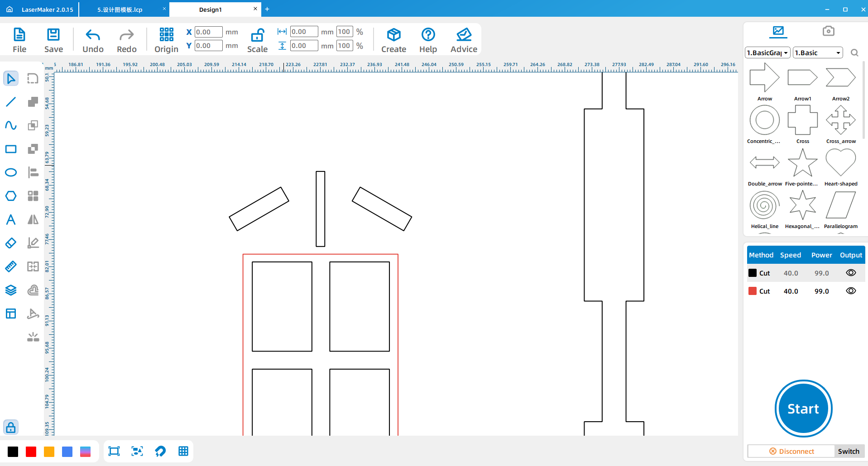Toggle the Scale aspect lock
Screen dimensions: 868x466
(257, 40)
